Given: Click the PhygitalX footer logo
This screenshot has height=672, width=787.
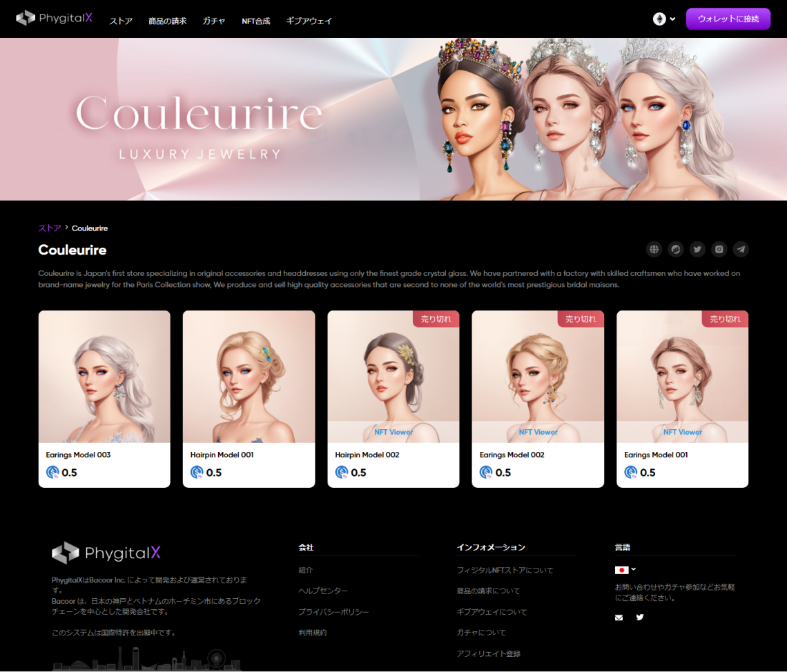Looking at the screenshot, I should [x=106, y=553].
